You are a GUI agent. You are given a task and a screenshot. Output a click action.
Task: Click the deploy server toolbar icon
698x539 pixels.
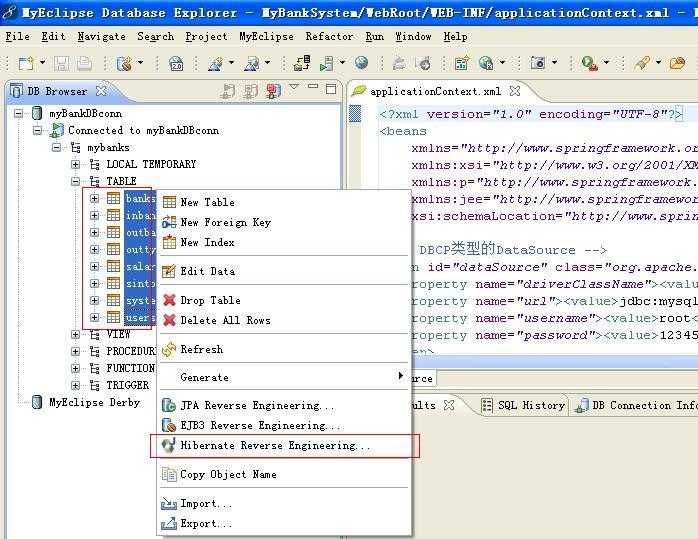[x=302, y=63]
